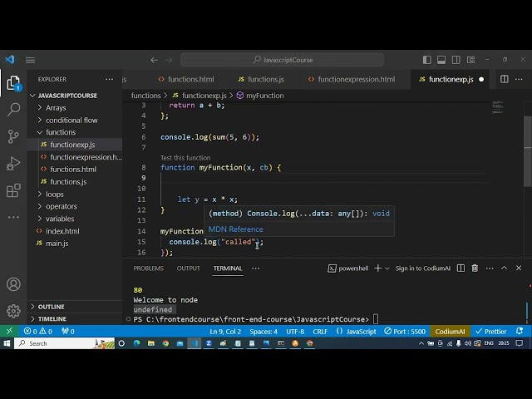Toggle secondary sidebar layout icon
532x399 pixels.
click(x=456, y=60)
